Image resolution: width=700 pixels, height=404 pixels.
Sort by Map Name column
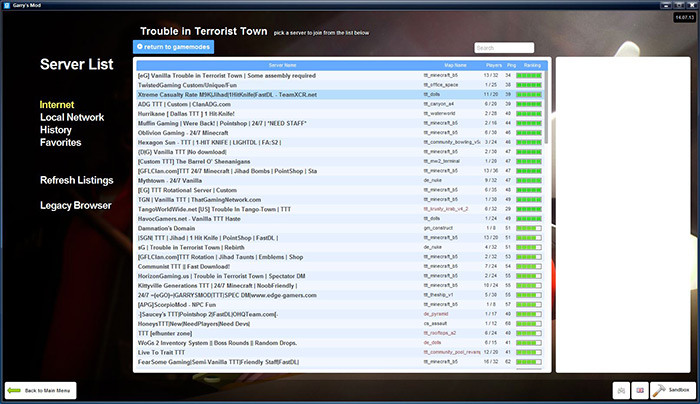[x=455, y=65]
